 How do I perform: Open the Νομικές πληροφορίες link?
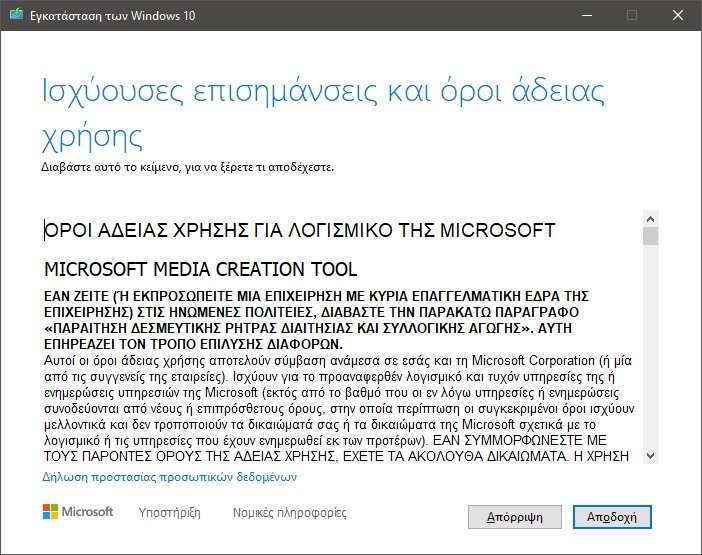point(289,513)
